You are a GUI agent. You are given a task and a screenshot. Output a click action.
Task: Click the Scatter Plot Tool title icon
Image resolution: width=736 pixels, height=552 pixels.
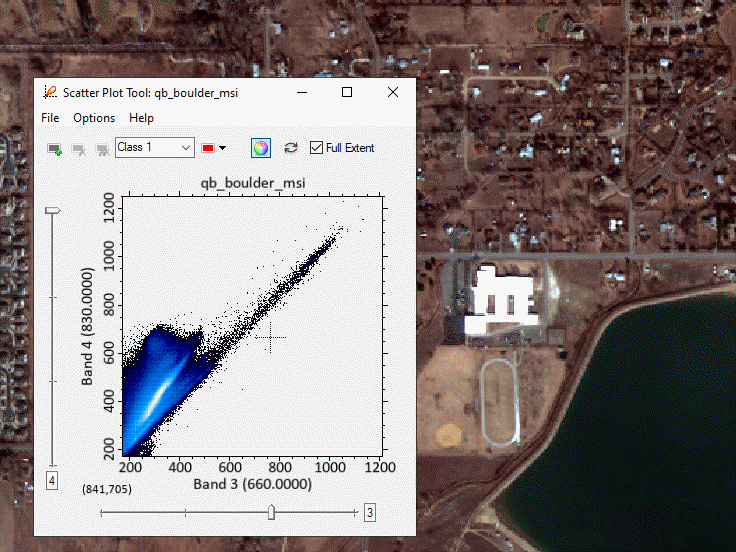(x=50, y=92)
